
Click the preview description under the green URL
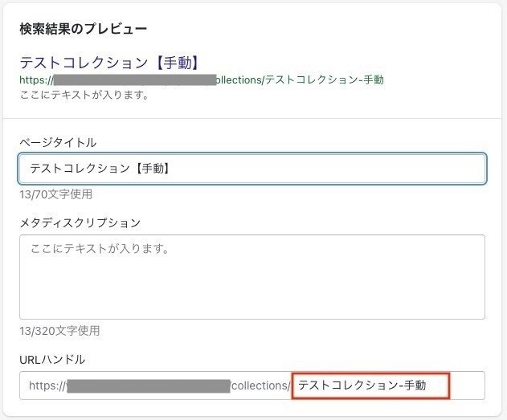pyautogui.click(x=84, y=95)
